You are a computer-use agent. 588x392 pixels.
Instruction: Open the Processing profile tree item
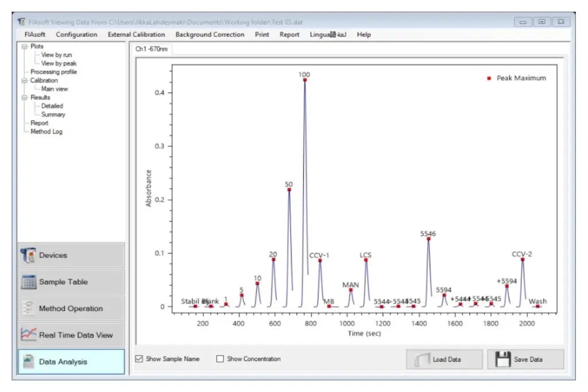pos(53,72)
